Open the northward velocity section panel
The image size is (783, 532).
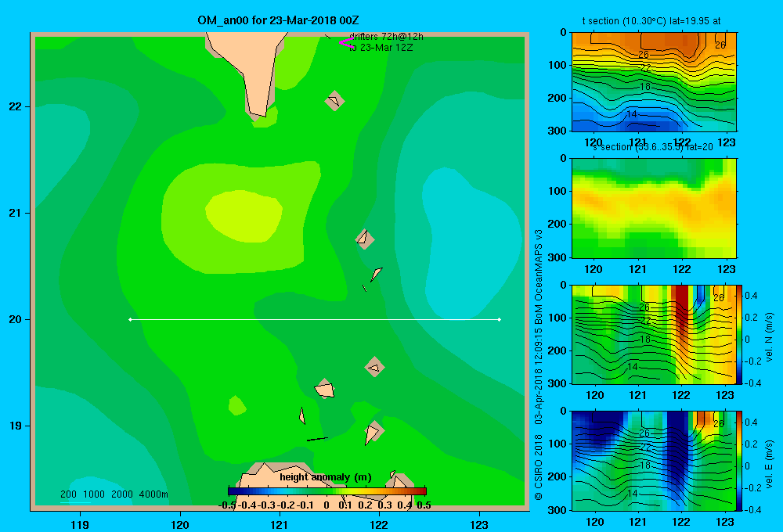[654, 334]
